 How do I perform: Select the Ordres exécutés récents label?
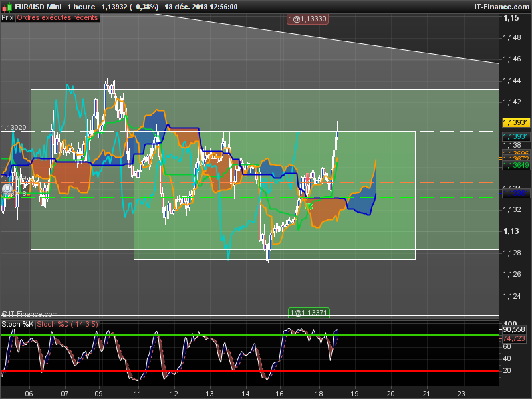point(57,18)
